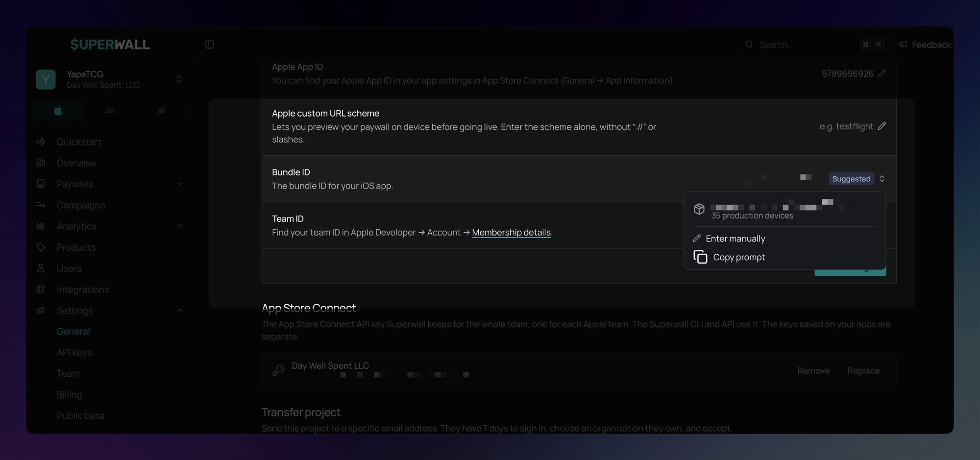This screenshot has width=980, height=460.
Task: Collapse the Settings section chevron
Action: click(179, 310)
